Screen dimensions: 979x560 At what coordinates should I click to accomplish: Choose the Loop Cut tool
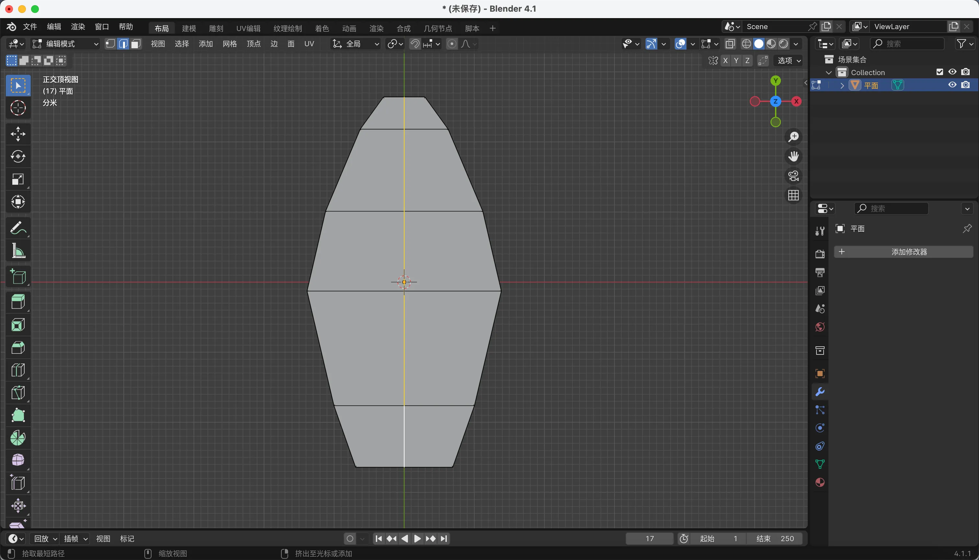[x=18, y=370]
